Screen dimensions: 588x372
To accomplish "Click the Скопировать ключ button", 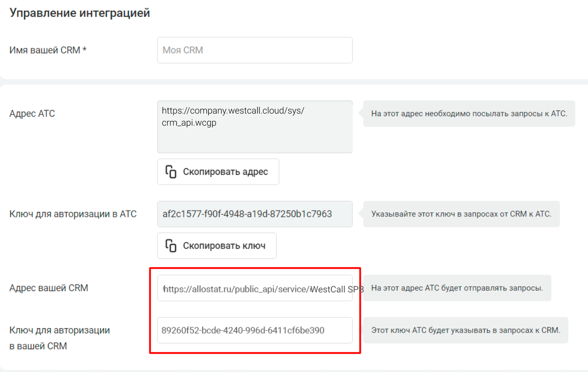I will [217, 245].
